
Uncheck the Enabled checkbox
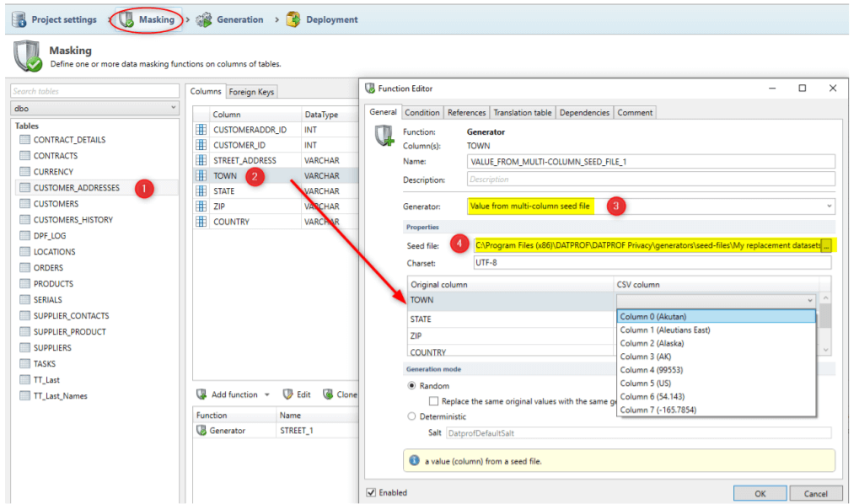pos(372,492)
